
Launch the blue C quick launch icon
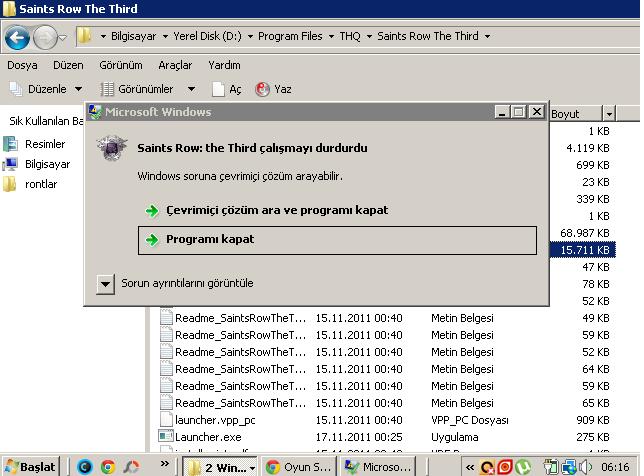(x=85, y=467)
